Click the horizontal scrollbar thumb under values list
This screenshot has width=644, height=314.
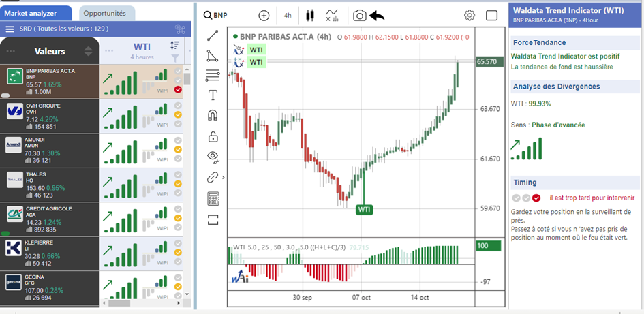click(119, 303)
